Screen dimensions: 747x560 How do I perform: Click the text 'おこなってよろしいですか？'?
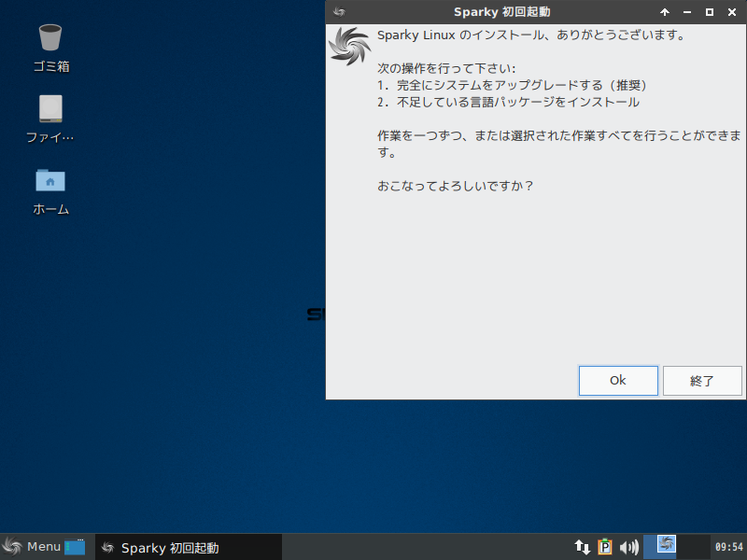(x=456, y=186)
